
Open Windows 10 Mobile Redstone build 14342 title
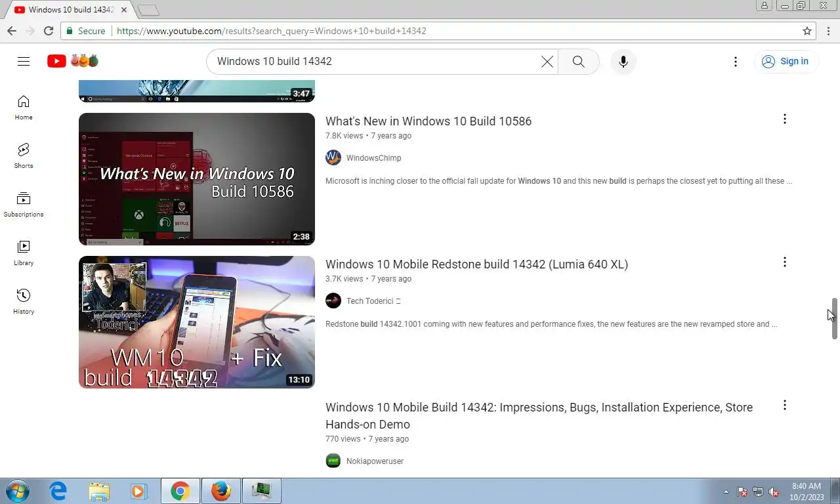[x=476, y=264]
